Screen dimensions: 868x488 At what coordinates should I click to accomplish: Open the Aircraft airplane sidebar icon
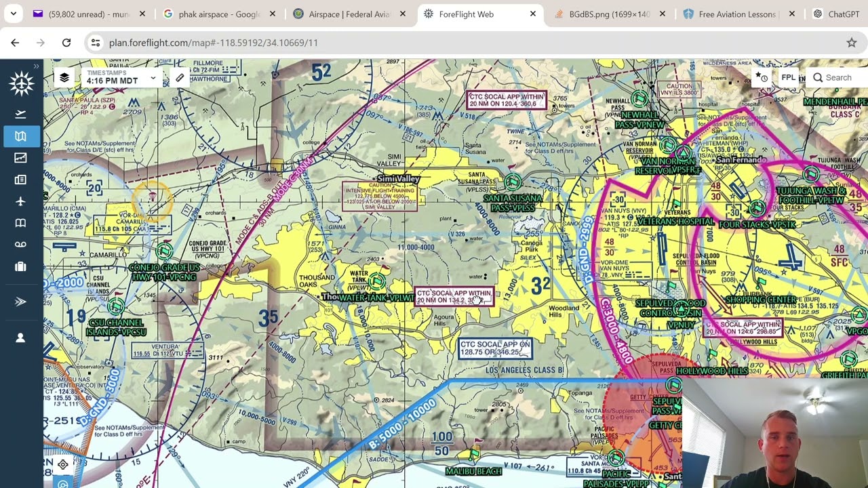(x=20, y=201)
